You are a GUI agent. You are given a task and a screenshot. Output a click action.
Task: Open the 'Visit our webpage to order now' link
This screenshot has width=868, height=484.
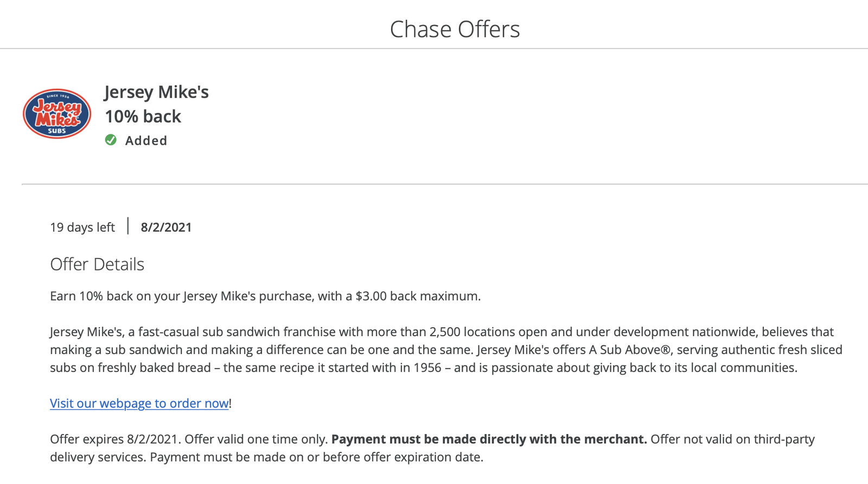pos(139,403)
